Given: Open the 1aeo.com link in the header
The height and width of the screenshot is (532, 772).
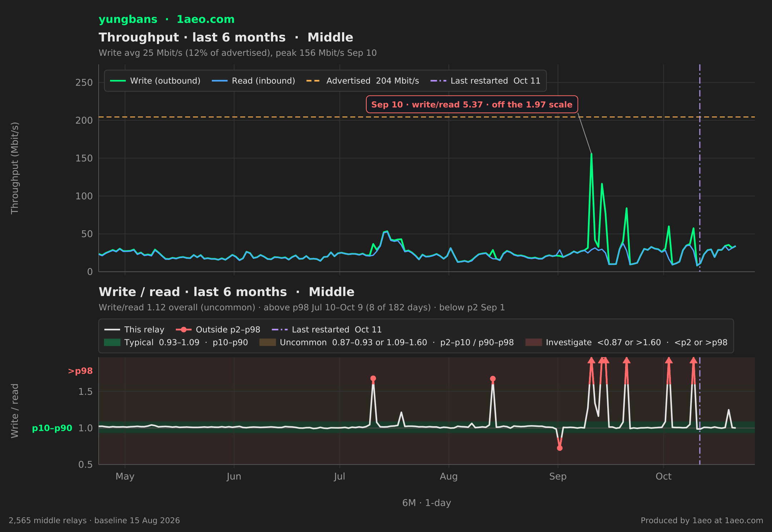Looking at the screenshot, I should click(206, 19).
